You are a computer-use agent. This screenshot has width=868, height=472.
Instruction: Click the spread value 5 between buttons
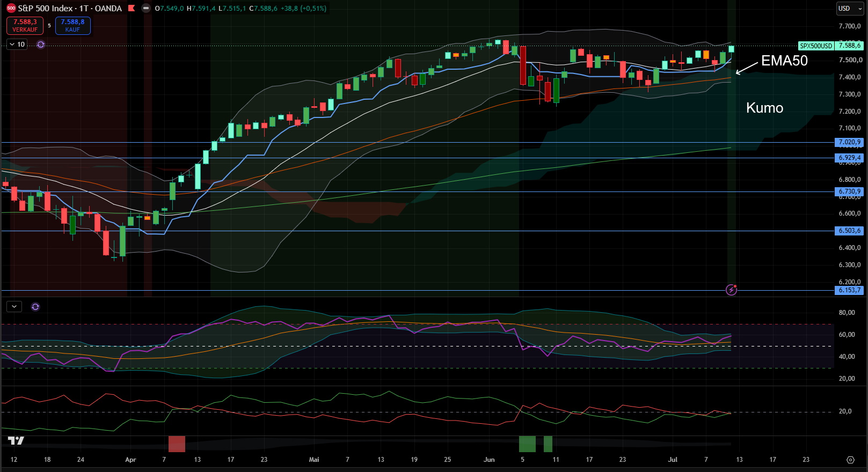click(x=49, y=26)
